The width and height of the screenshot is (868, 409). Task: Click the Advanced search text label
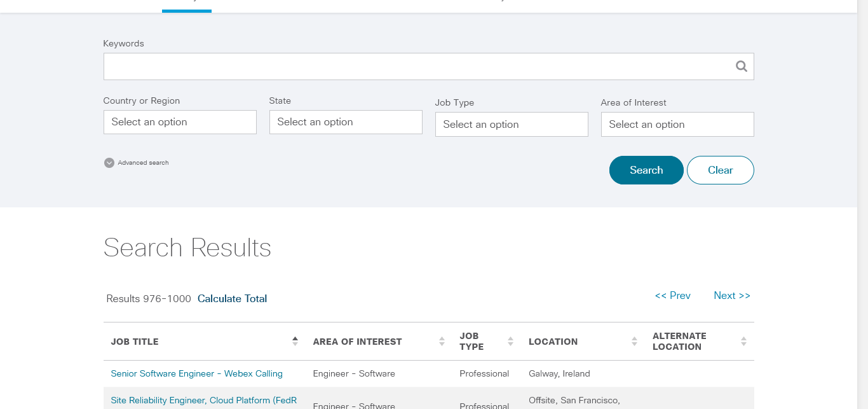[143, 163]
